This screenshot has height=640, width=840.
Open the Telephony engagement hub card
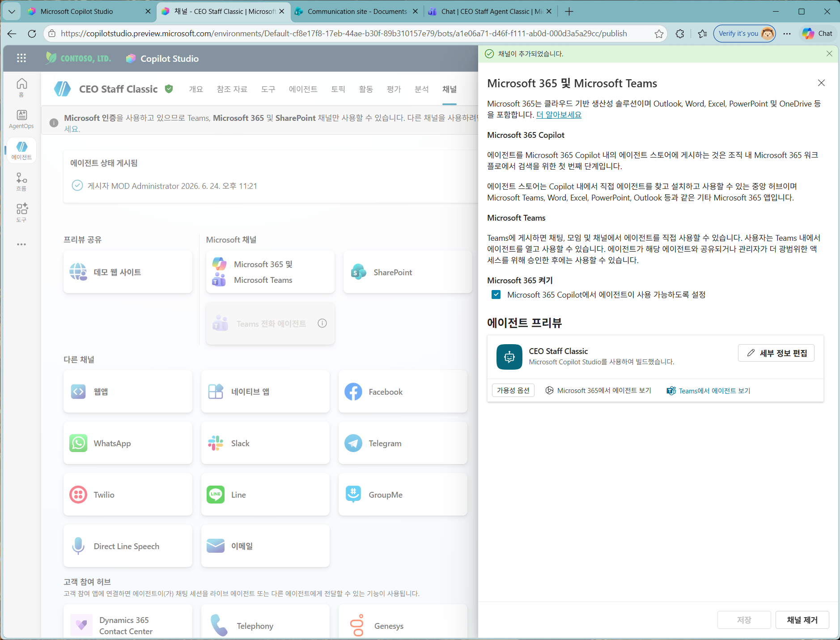[x=265, y=622]
